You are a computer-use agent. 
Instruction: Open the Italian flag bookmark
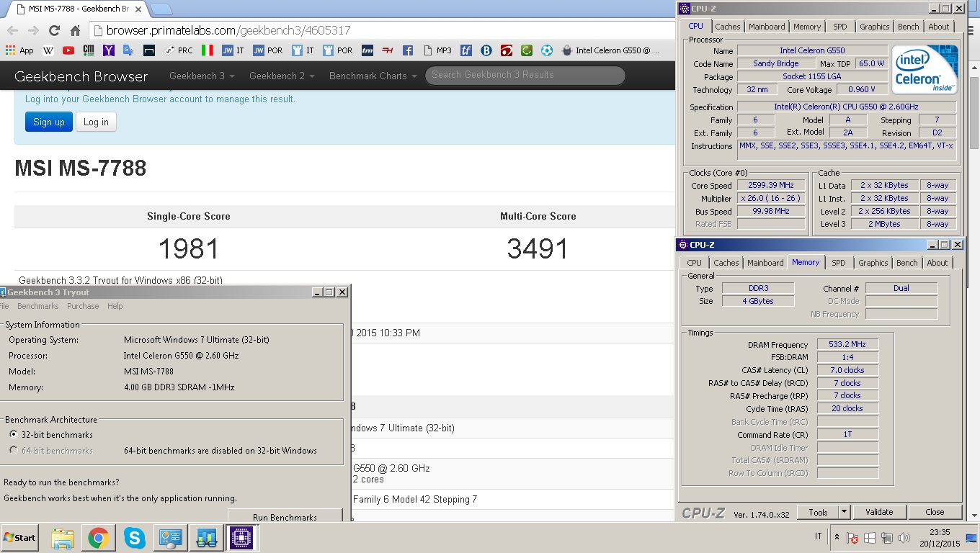tap(208, 50)
